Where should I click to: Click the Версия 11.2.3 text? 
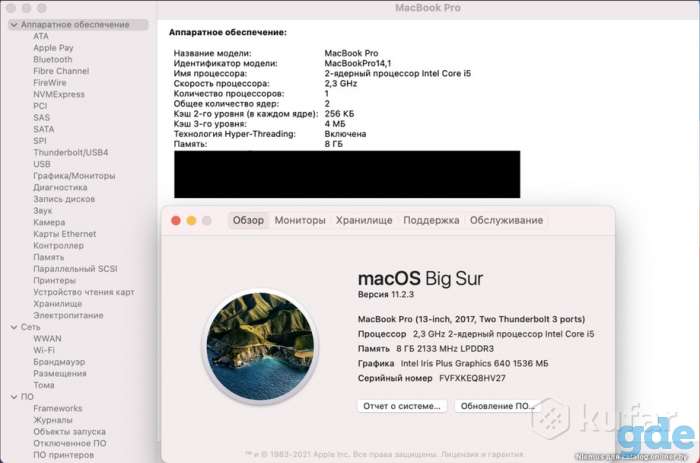(x=386, y=295)
